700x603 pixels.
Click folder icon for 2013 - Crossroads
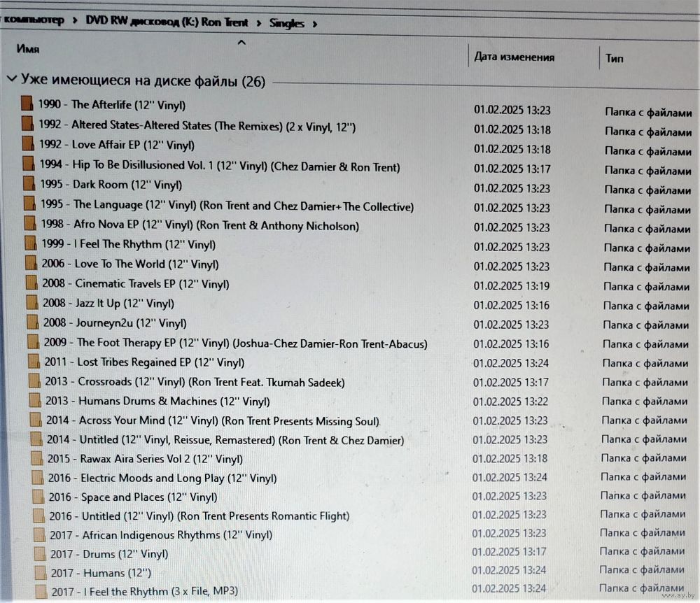click(34, 381)
